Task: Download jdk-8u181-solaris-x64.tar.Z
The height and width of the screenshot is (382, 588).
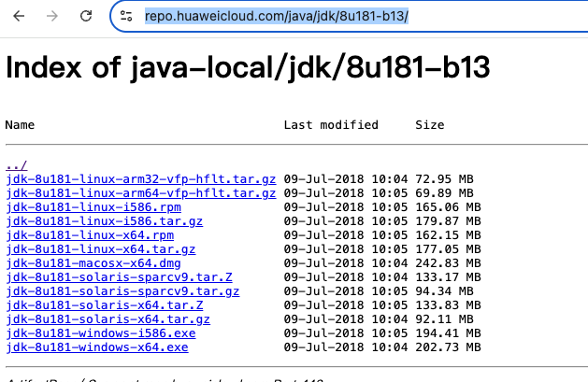Action: click(x=105, y=305)
